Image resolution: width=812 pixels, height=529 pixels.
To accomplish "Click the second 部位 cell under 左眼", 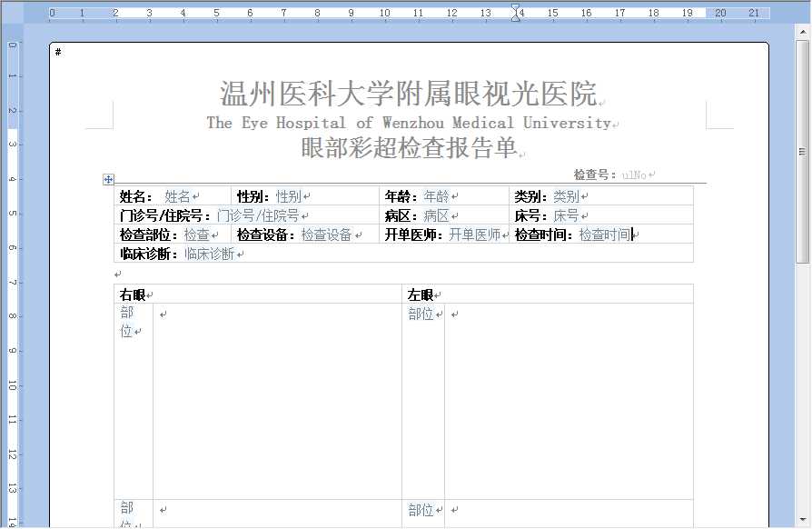I will pyautogui.click(x=423, y=514).
